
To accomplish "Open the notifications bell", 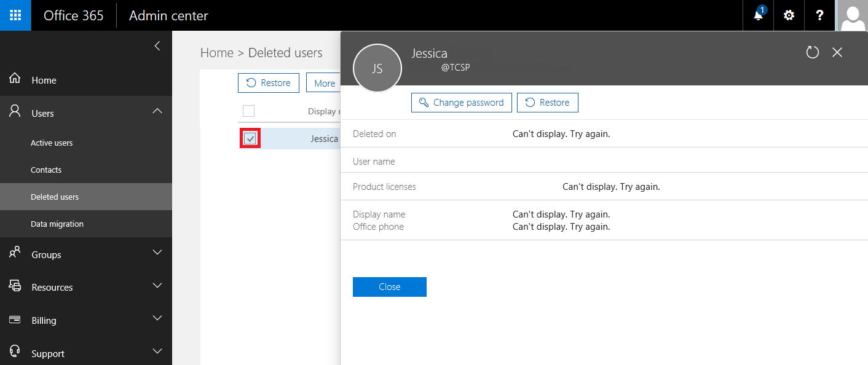I will (759, 15).
